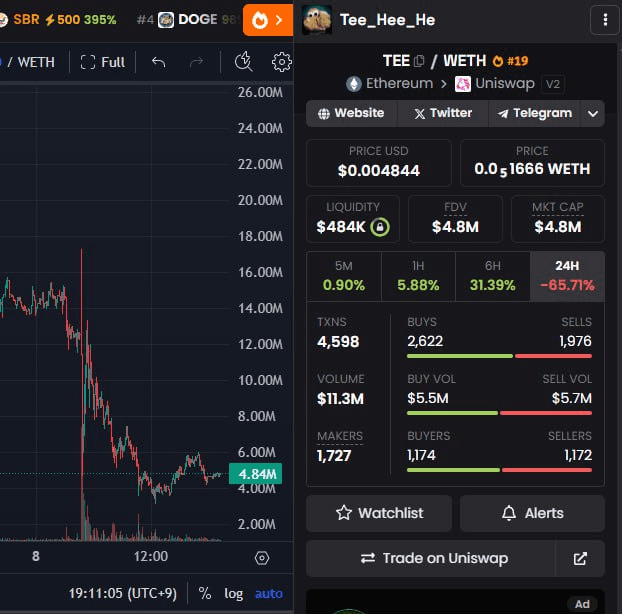Viewport: 622px width, 614px height.
Task: Click the TEE token symbol
Action: (x=396, y=61)
